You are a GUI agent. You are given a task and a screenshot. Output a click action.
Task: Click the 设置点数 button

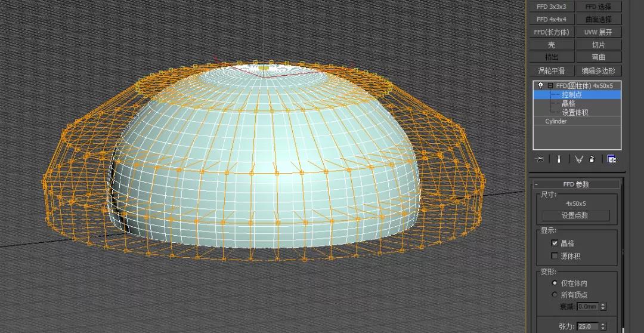click(576, 215)
